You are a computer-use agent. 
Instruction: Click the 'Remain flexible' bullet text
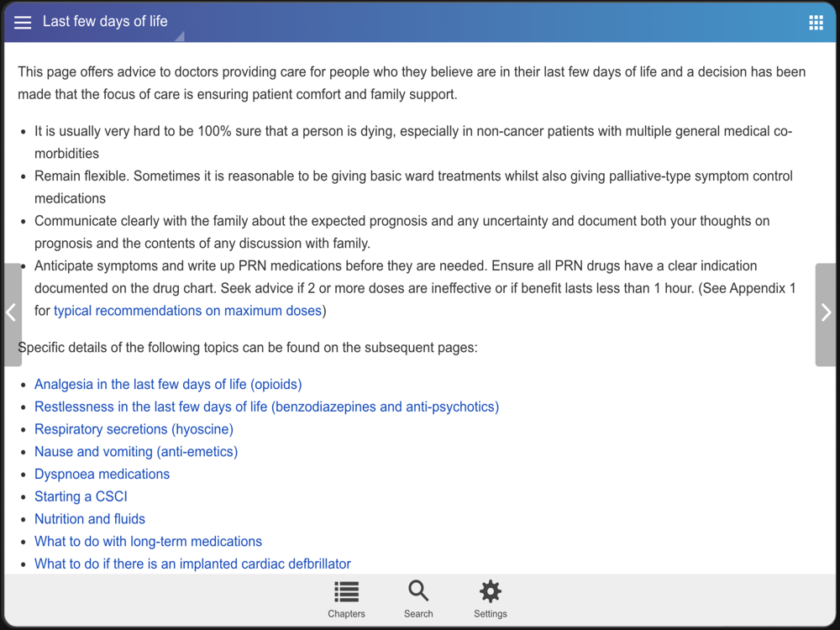pos(413,187)
